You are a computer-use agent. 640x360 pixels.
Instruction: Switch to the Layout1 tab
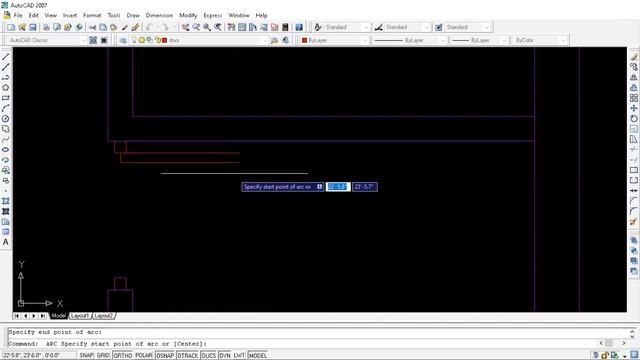pyautogui.click(x=80, y=316)
